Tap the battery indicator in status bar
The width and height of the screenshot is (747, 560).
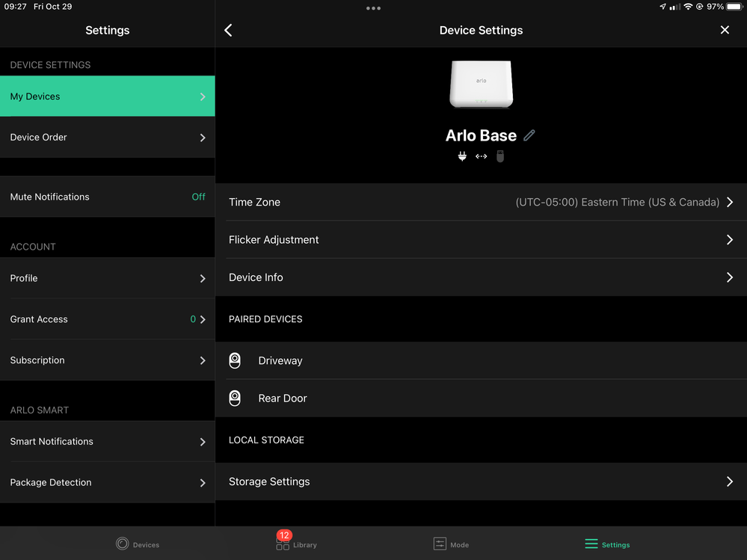[734, 7]
